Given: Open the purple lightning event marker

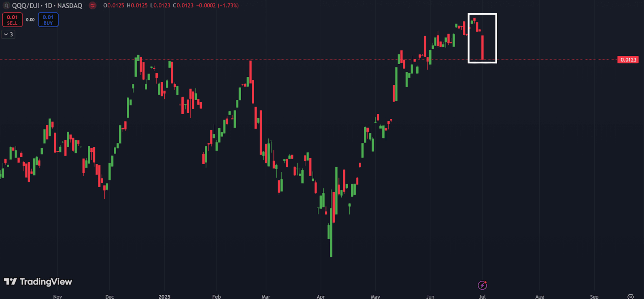Looking at the screenshot, I should pos(482,285).
